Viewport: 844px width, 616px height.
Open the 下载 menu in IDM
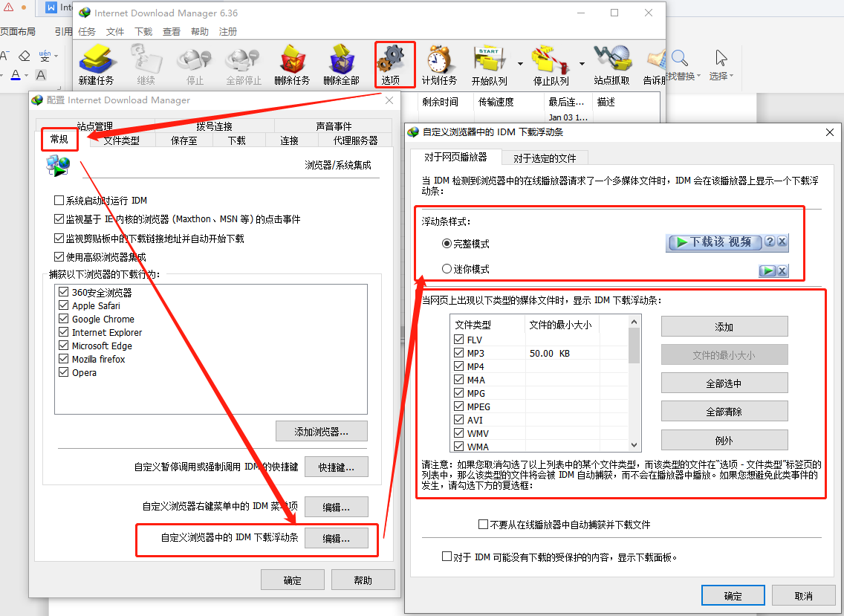tap(143, 32)
